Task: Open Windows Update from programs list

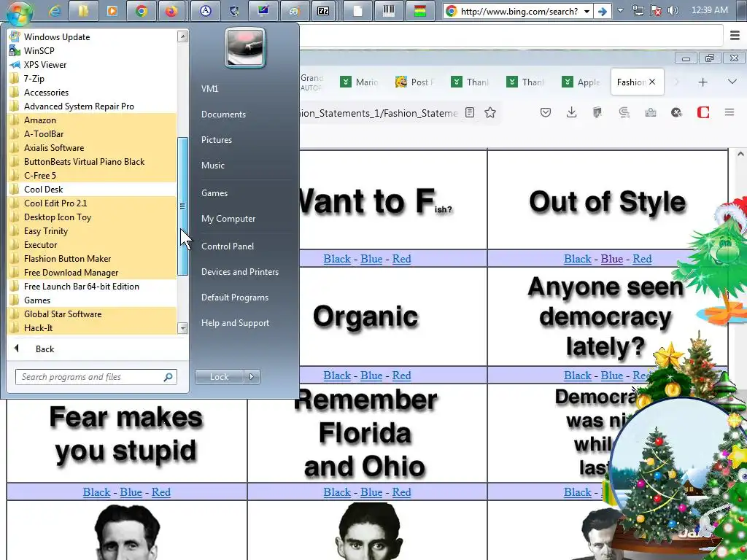Action: 93,36
